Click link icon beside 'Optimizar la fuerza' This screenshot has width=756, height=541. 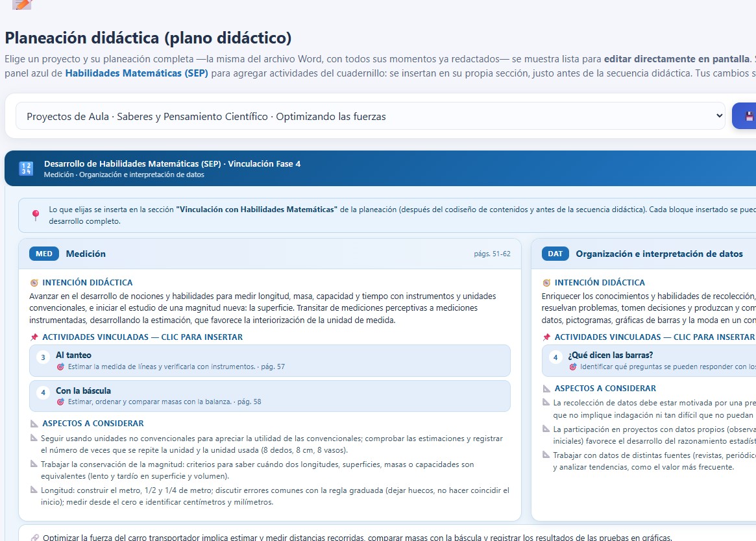coord(34,538)
